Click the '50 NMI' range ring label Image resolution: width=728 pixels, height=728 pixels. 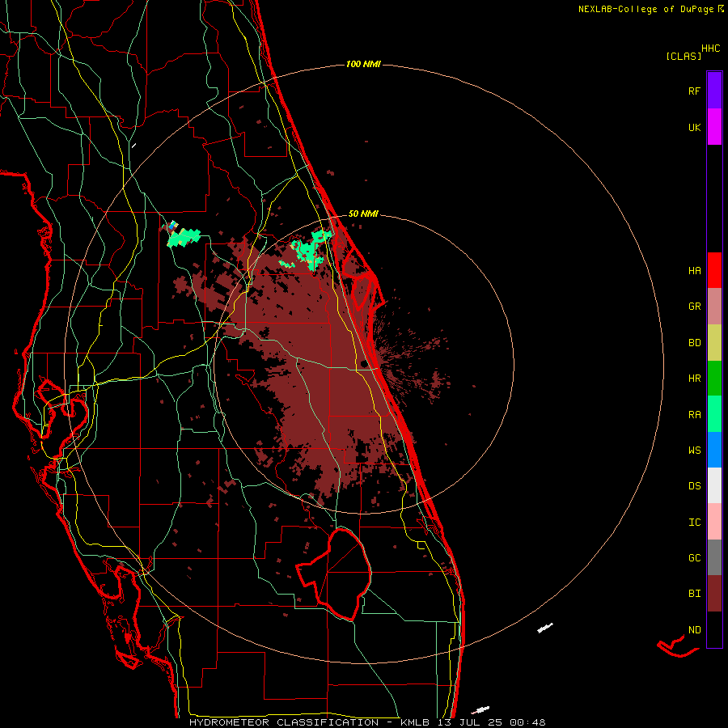[363, 214]
